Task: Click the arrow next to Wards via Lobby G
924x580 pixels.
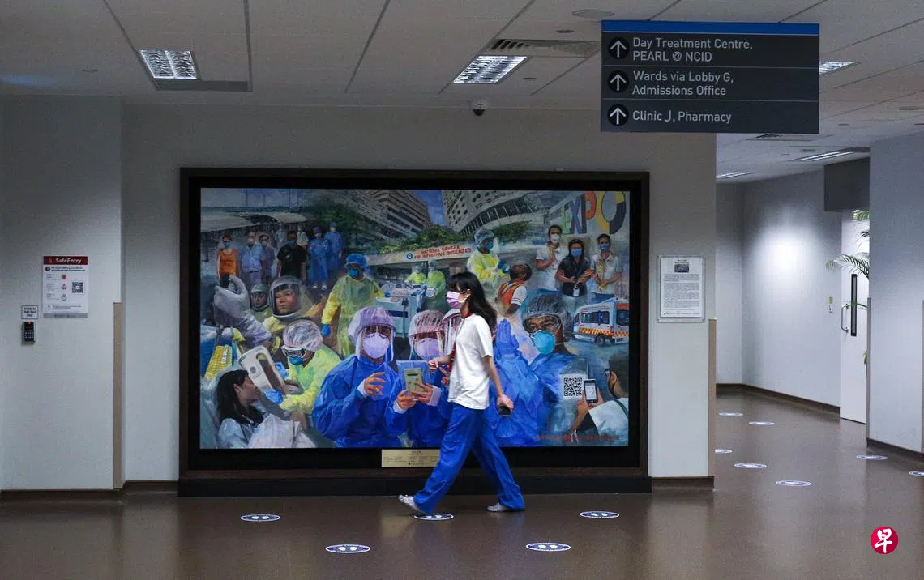Action: [618, 82]
